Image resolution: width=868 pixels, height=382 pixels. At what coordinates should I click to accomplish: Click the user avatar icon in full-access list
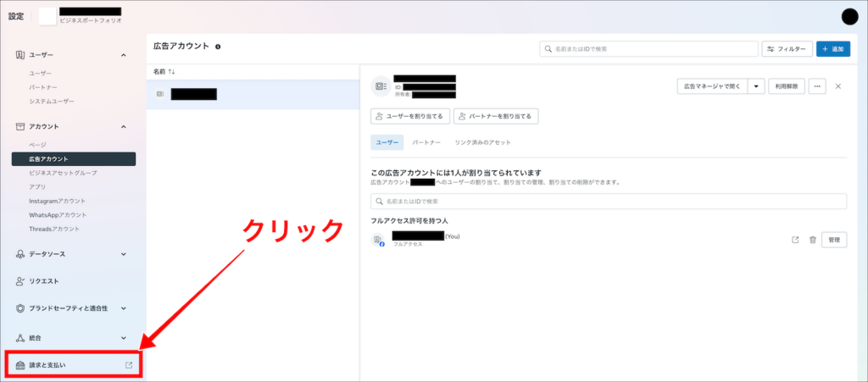point(378,240)
